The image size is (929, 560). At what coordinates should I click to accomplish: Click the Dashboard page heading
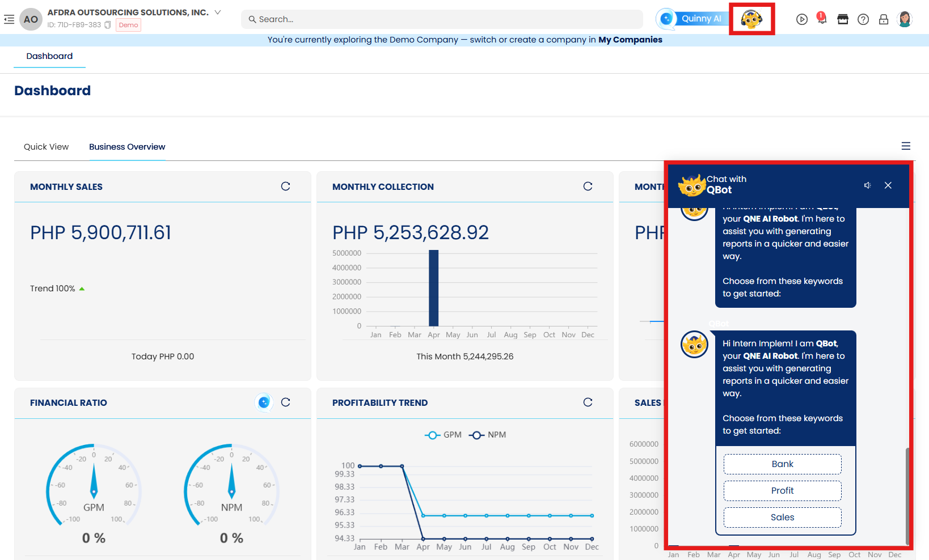[52, 91]
